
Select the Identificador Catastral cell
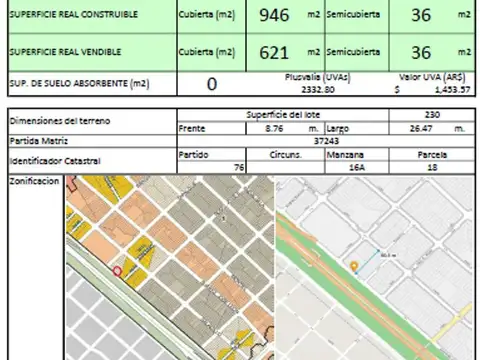point(92,161)
